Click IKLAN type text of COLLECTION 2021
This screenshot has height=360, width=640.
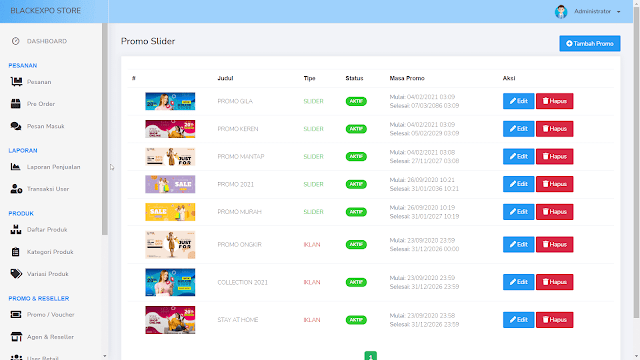(x=312, y=282)
